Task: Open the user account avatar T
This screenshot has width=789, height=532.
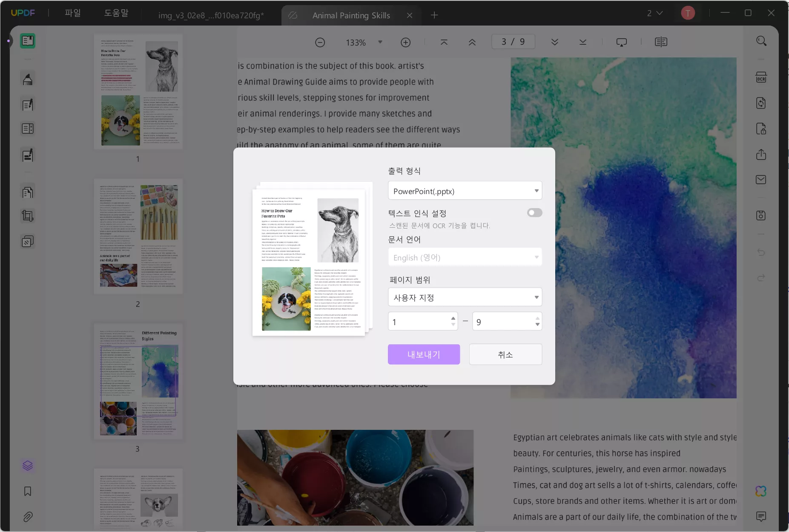Action: coord(688,13)
